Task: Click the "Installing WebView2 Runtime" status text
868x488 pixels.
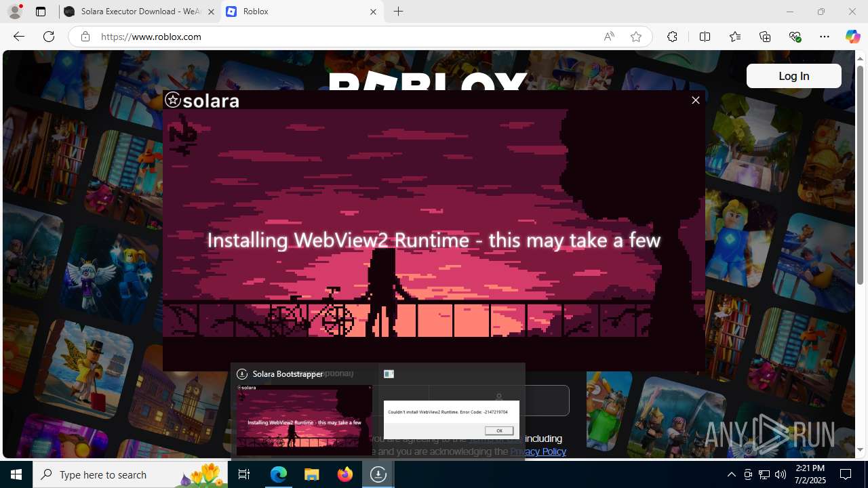Action: point(433,240)
